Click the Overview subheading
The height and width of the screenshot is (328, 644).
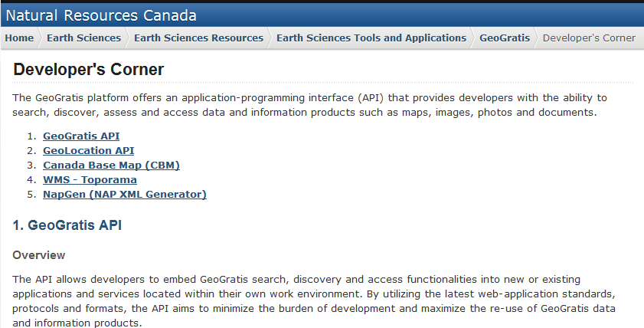[39, 254]
